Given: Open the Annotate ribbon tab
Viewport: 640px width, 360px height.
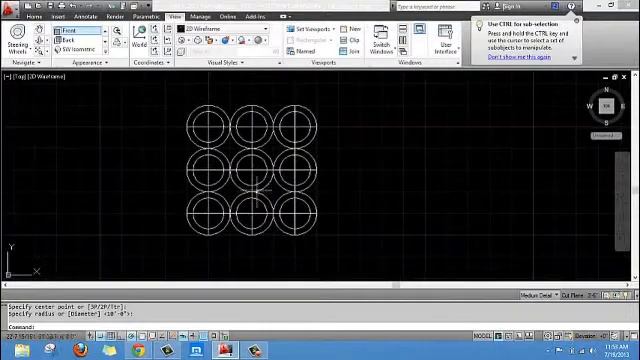Looking at the screenshot, I should pos(86,17).
